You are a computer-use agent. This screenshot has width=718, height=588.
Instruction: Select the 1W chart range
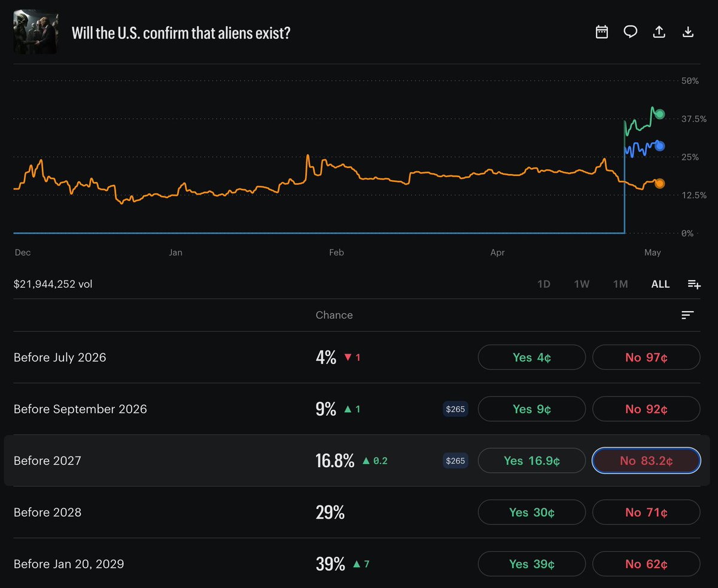pyautogui.click(x=582, y=284)
